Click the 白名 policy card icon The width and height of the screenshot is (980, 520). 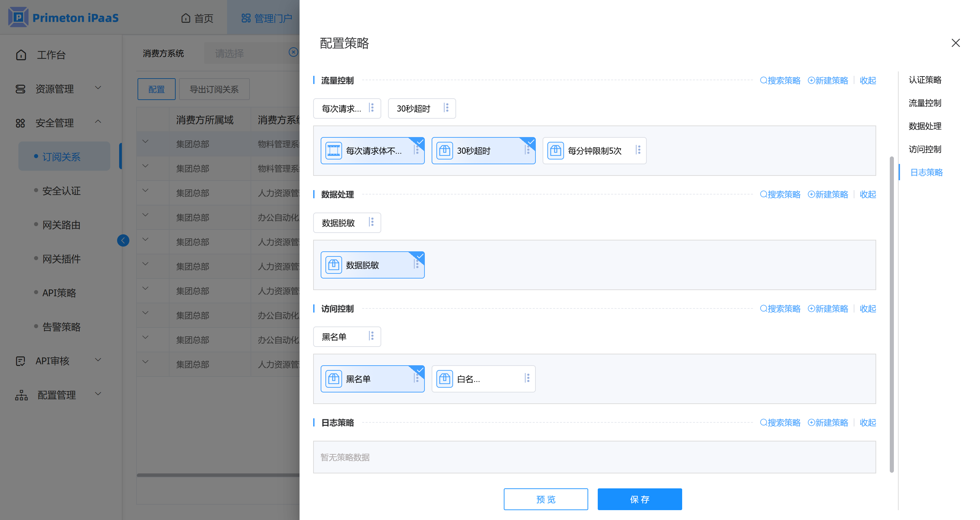pyautogui.click(x=444, y=379)
